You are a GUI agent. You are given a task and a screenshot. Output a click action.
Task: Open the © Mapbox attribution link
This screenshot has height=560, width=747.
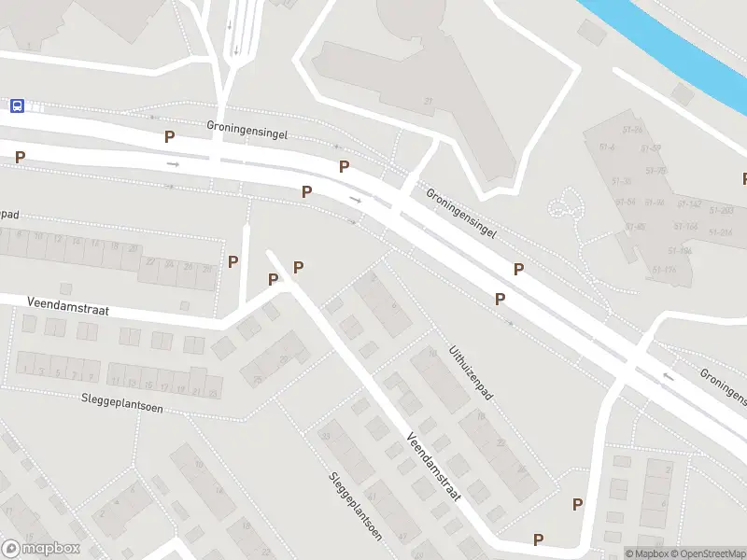point(646,553)
